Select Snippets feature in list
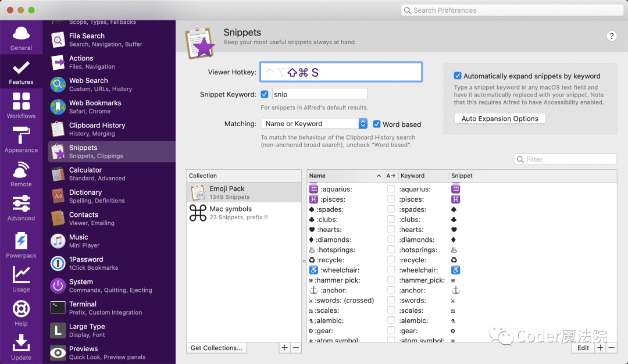Viewport: 628px width, 364px height. pos(112,151)
